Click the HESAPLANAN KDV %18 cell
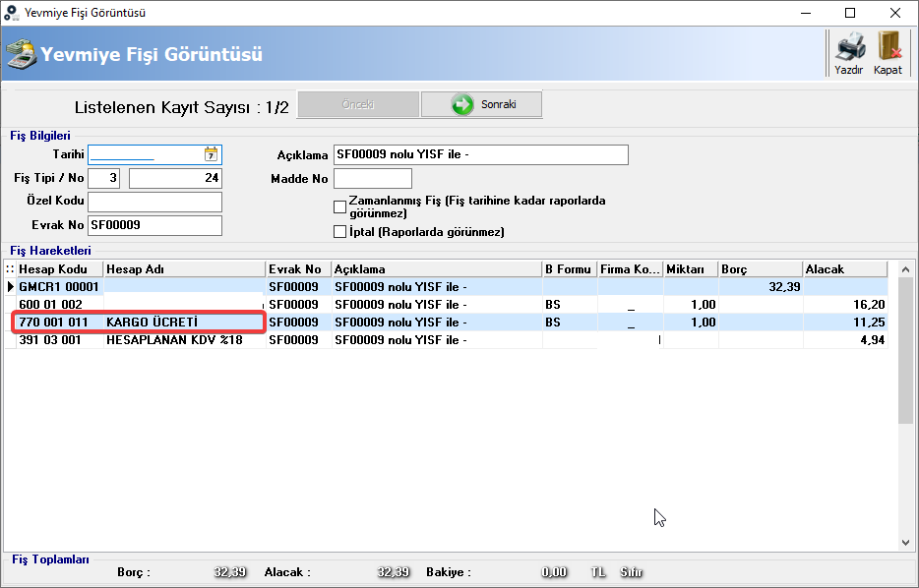The width and height of the screenshot is (919, 588). (185, 339)
